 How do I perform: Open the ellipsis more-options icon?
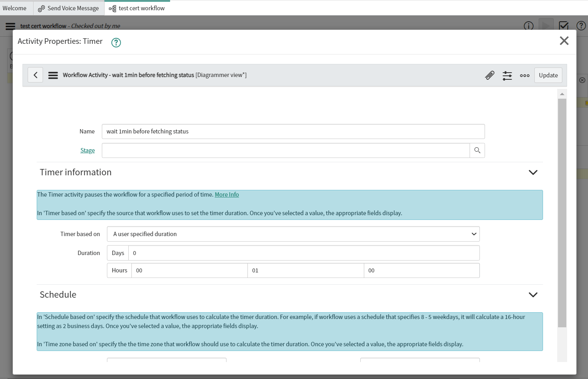524,75
